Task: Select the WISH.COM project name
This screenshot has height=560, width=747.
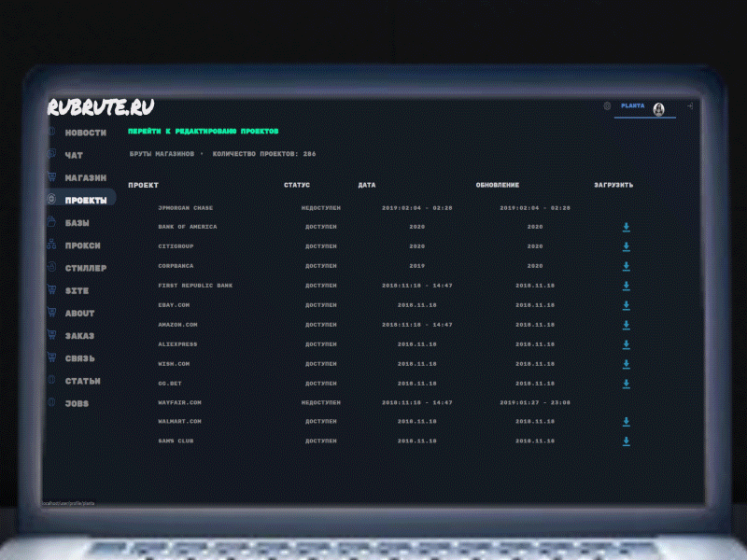Action: 174,363
